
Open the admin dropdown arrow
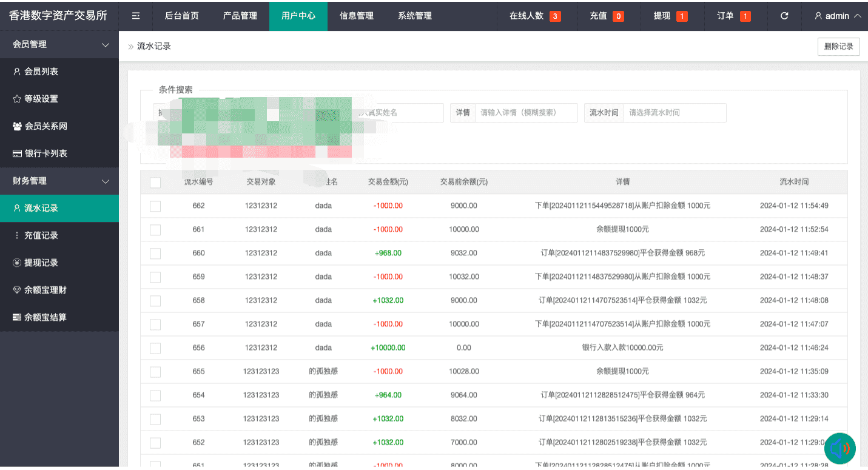point(857,16)
